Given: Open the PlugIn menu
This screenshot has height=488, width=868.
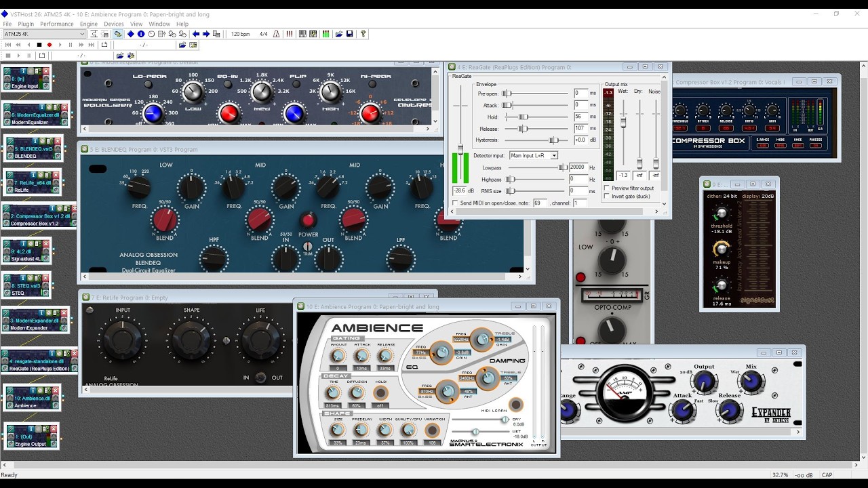Looking at the screenshot, I should click(26, 24).
